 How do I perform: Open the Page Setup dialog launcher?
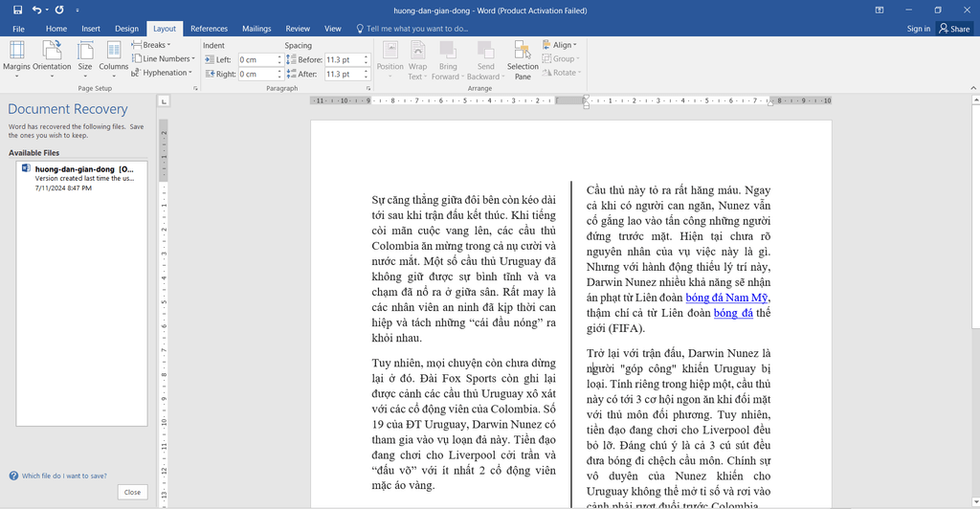195,89
